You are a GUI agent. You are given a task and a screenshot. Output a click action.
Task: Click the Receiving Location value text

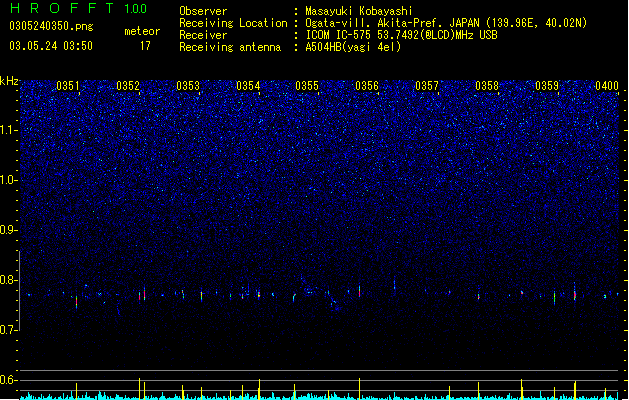(446, 23)
